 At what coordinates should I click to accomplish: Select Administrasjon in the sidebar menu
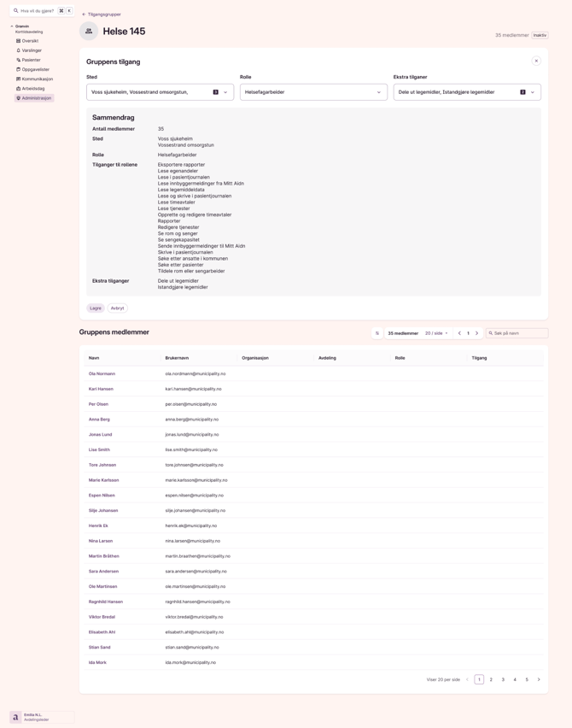(x=36, y=98)
